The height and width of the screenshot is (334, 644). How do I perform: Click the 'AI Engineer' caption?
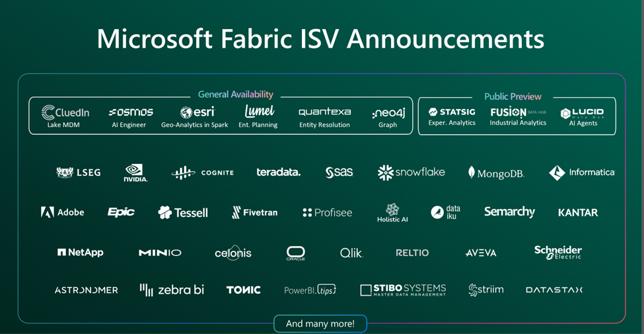pyautogui.click(x=129, y=125)
